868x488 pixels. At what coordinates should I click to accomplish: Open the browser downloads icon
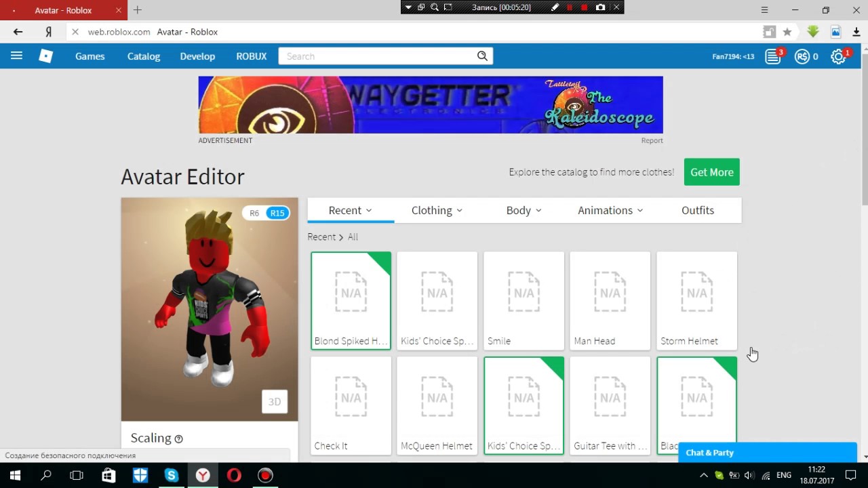pyautogui.click(x=856, y=32)
